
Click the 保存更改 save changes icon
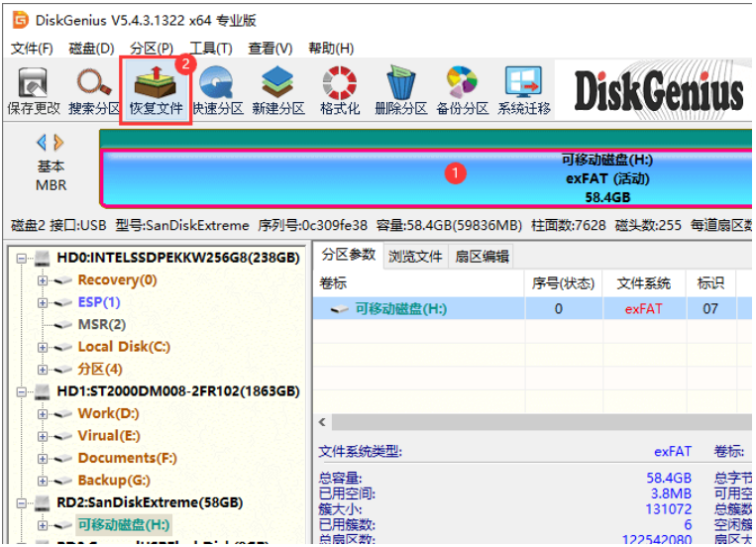[33, 91]
